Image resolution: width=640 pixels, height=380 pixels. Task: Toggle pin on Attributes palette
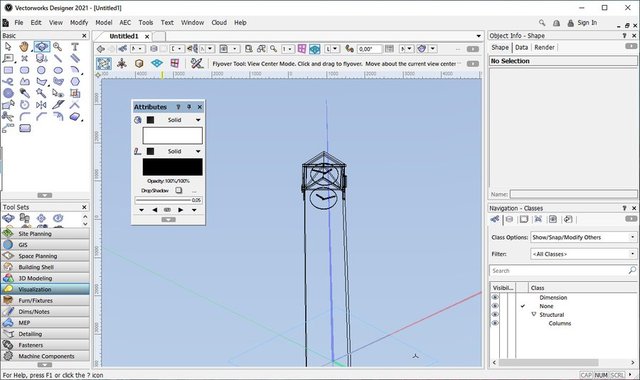(189, 107)
